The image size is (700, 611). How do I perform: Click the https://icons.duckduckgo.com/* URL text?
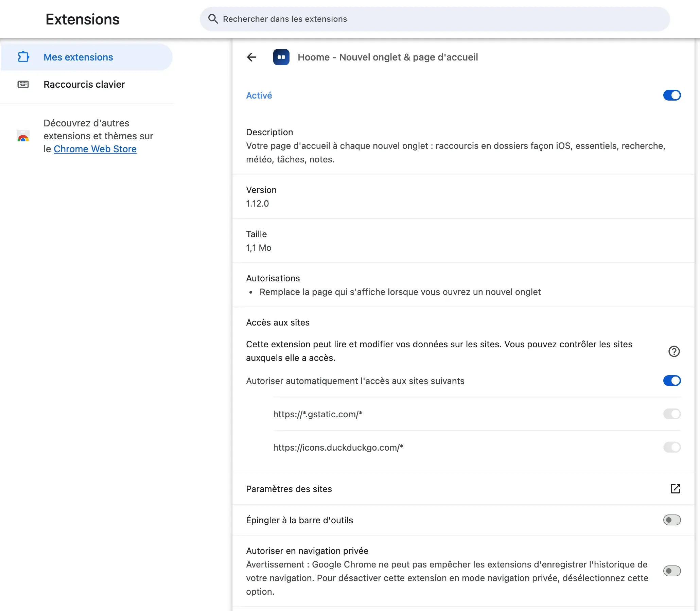tap(338, 448)
